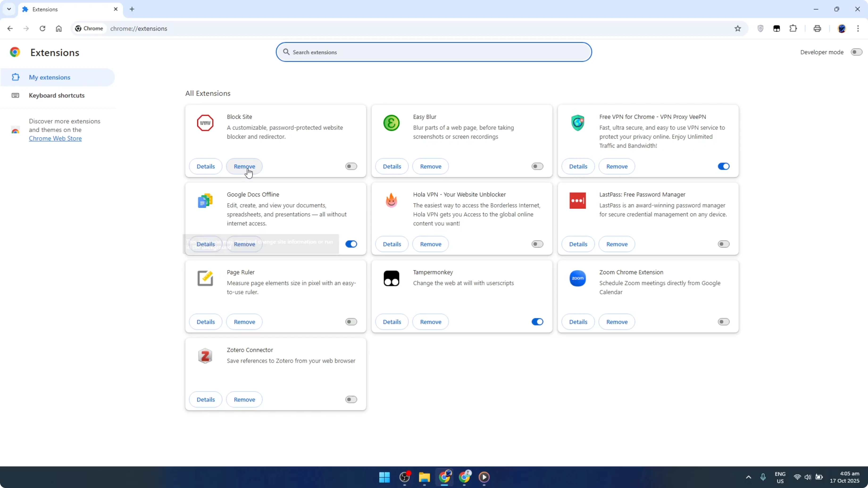Screen dimensions: 868x488
Task: Open Details for Zotero Connector
Action: 205,399
